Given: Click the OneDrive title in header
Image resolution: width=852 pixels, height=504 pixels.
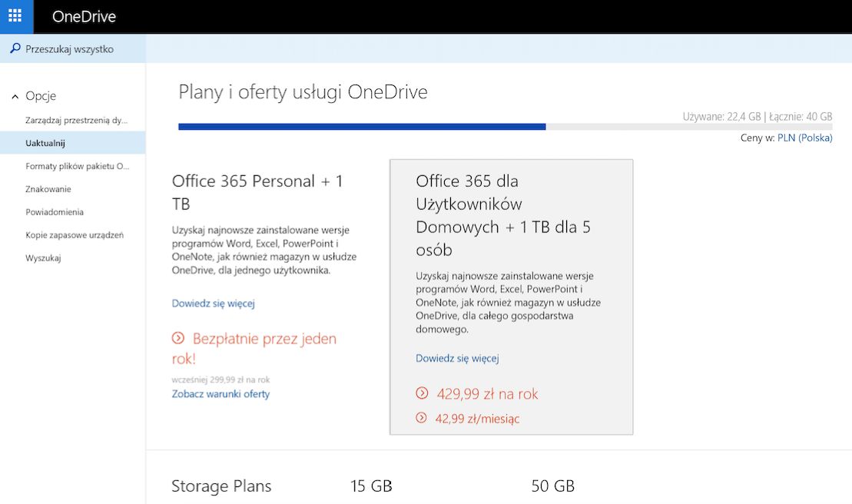Looking at the screenshot, I should [84, 16].
